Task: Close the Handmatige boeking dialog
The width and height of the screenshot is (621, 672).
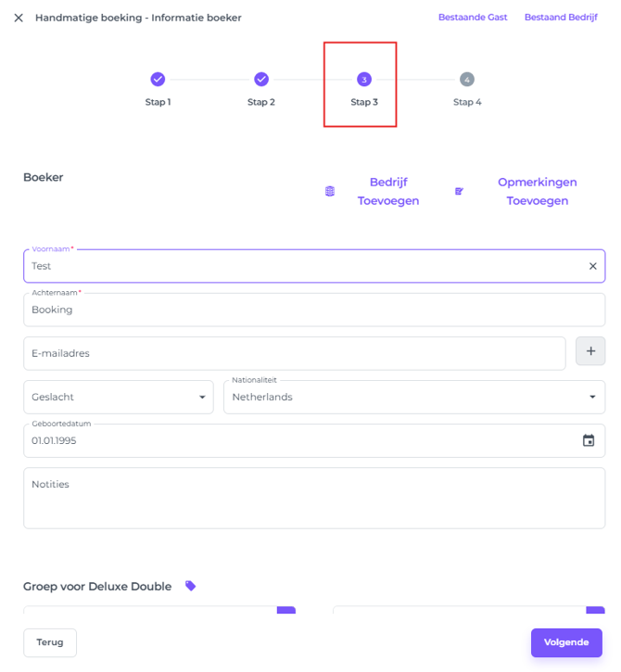Action: 19,18
